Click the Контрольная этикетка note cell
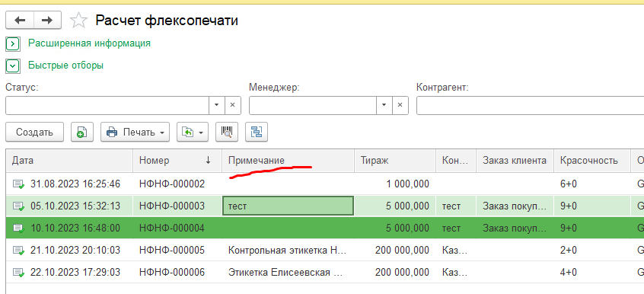The width and height of the screenshot is (644, 294). click(288, 250)
